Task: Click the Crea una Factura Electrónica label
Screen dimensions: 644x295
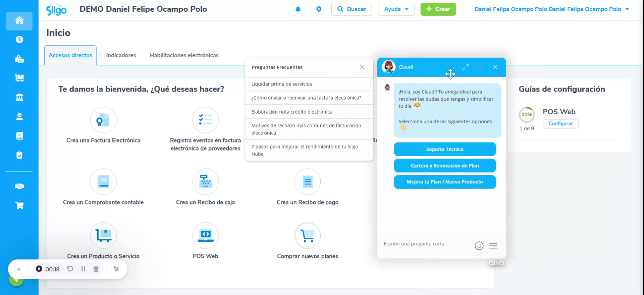Action: [103, 140]
